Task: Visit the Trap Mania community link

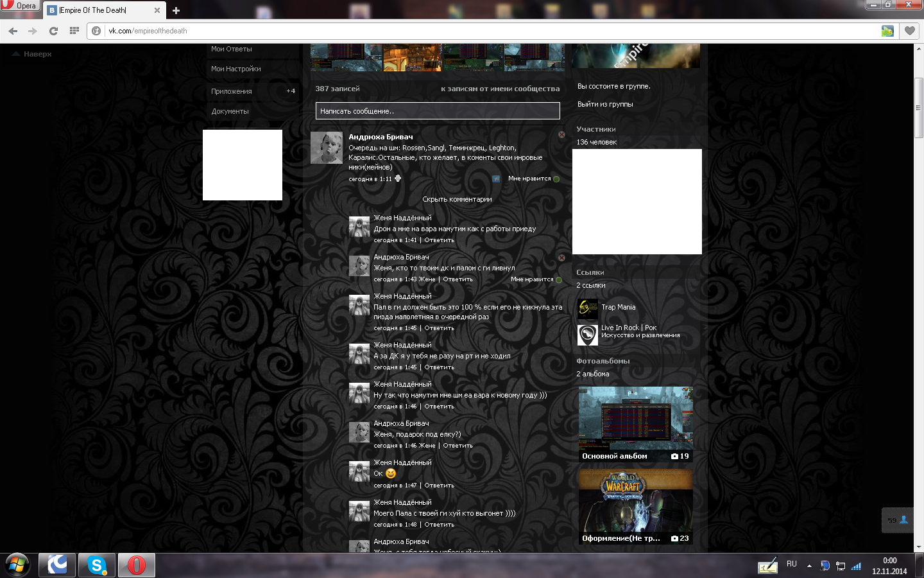Action: tap(619, 307)
